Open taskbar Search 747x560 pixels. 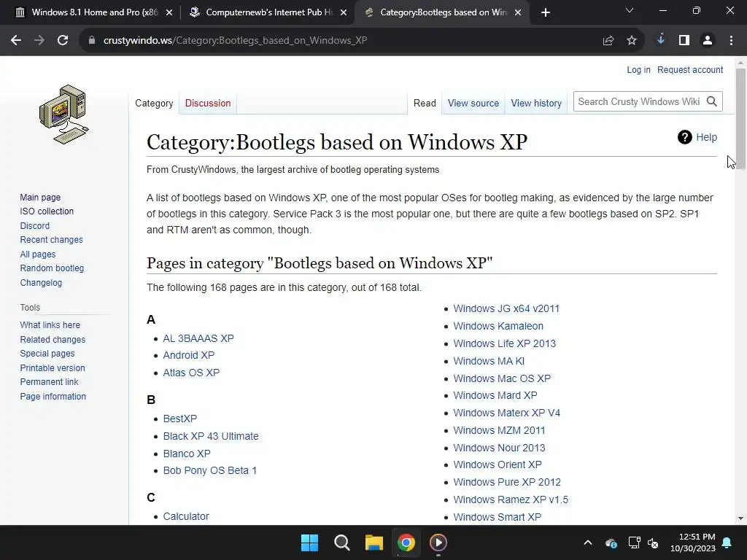click(341, 542)
